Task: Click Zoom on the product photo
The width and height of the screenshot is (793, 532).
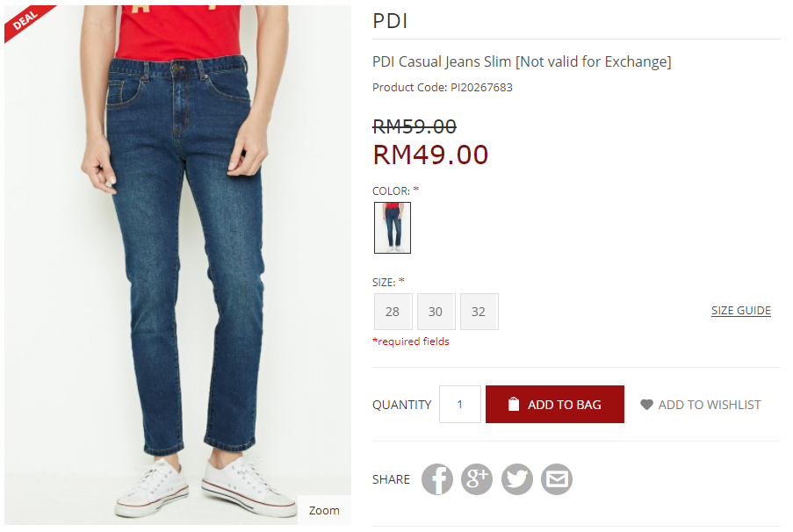Action: pos(324,510)
